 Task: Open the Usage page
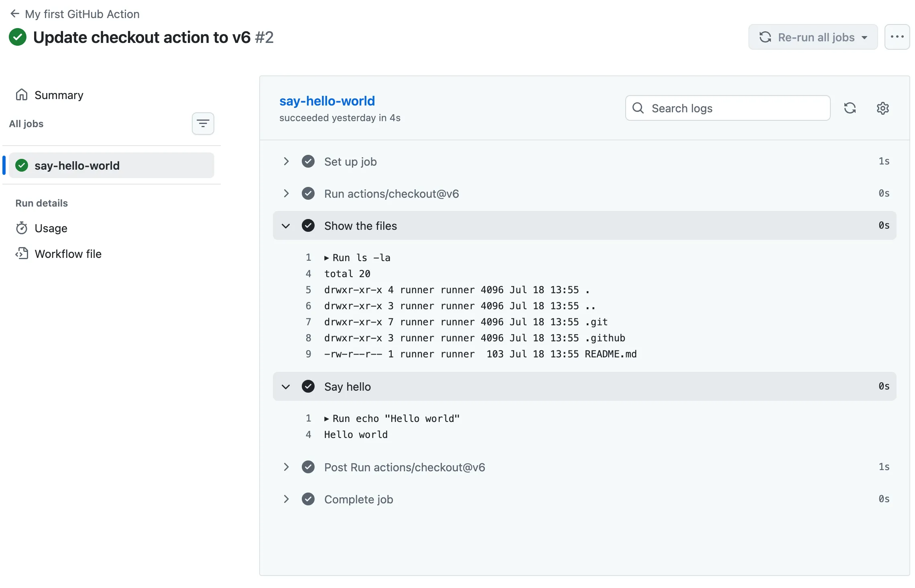point(51,228)
